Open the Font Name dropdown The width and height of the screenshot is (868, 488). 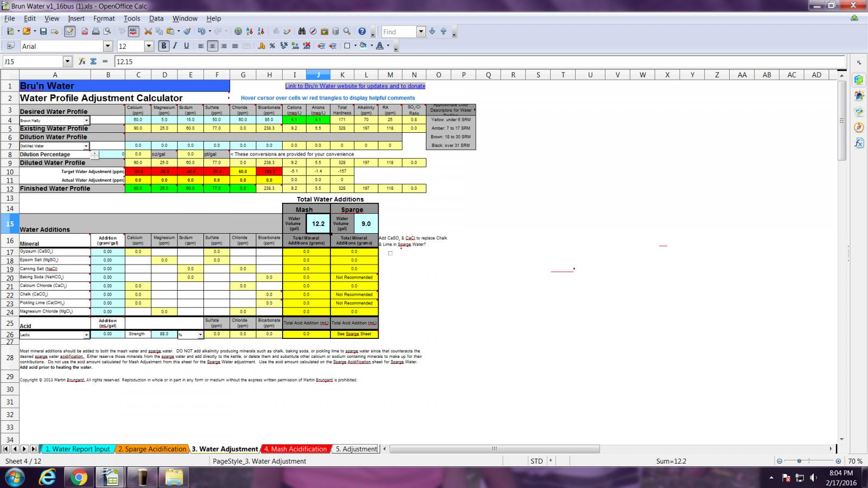tap(107, 46)
